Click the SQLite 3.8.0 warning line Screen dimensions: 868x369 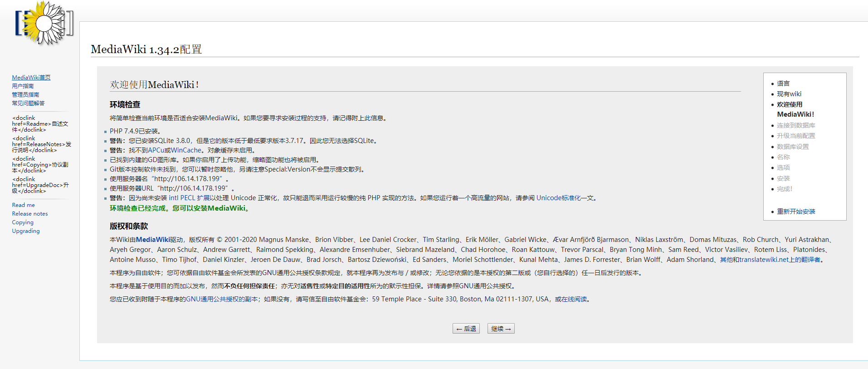tap(244, 141)
